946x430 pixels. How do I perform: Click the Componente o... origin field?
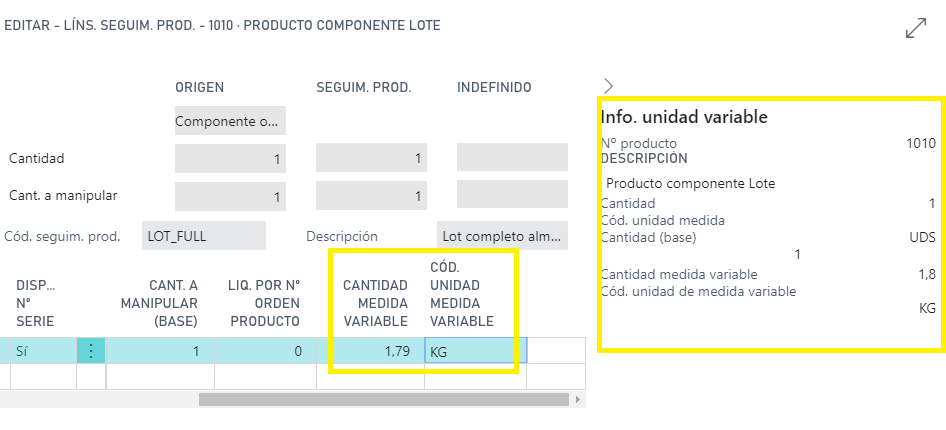[230, 121]
